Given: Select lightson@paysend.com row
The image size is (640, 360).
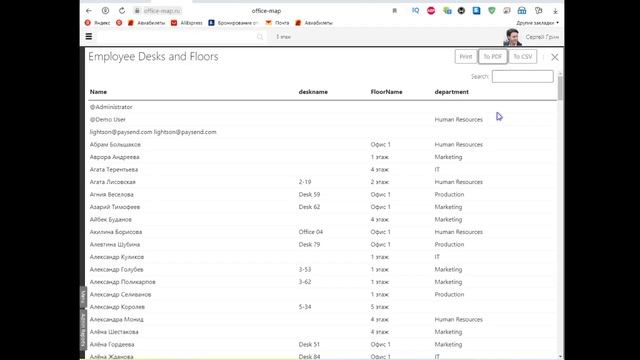Looking at the screenshot, I should pos(322,132).
